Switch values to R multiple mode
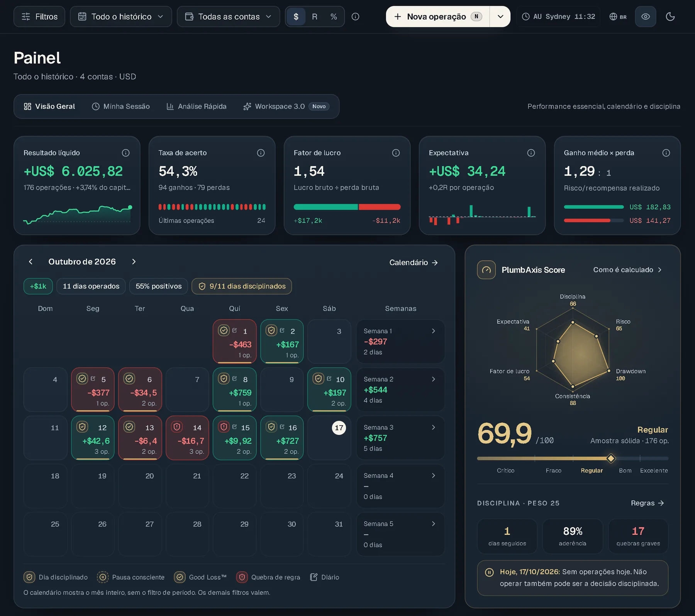The width and height of the screenshot is (695, 616). point(315,17)
